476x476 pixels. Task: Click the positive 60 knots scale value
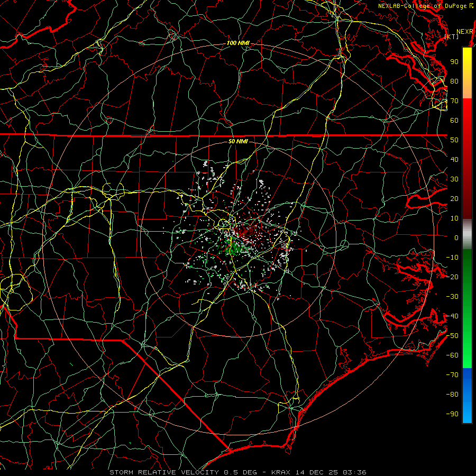(454, 120)
